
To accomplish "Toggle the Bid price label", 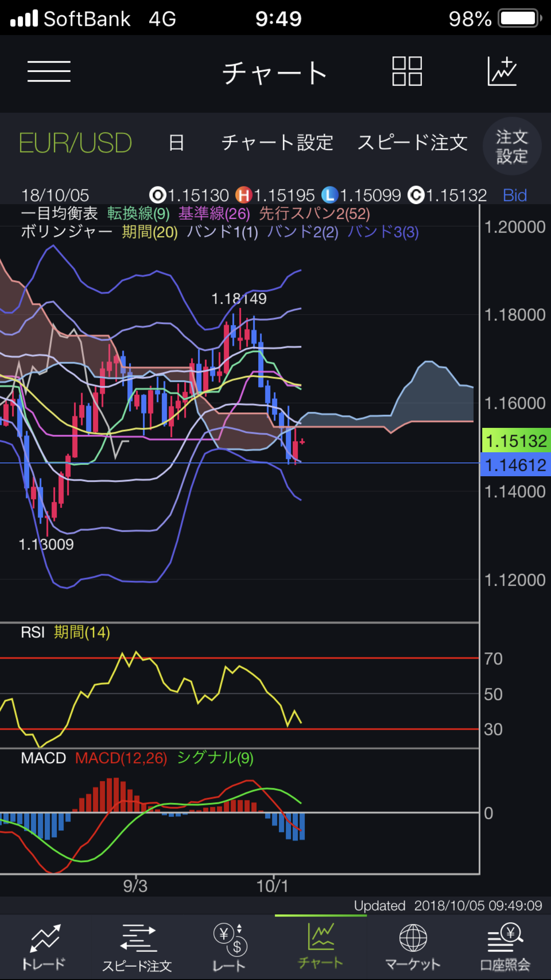I will 515,195.
